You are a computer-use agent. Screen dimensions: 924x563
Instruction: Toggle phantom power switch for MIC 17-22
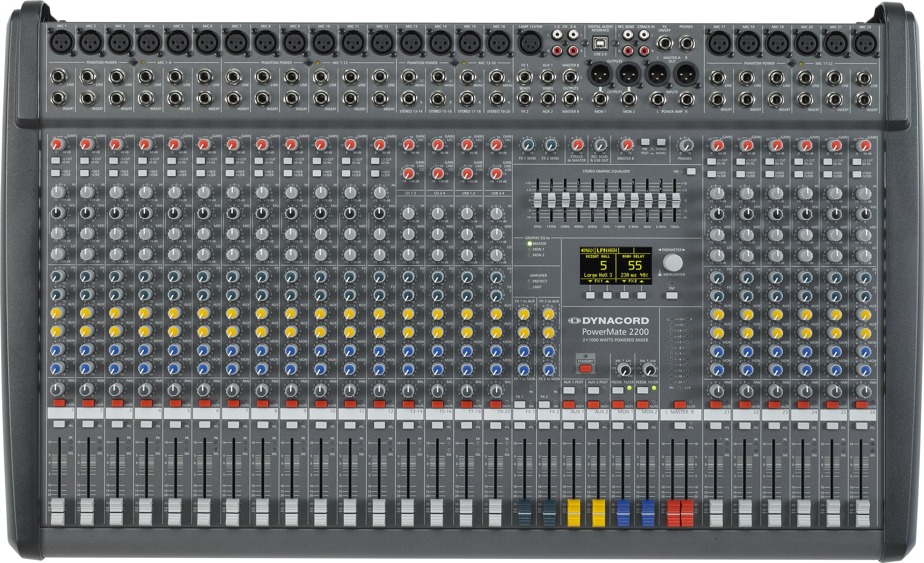click(x=792, y=64)
